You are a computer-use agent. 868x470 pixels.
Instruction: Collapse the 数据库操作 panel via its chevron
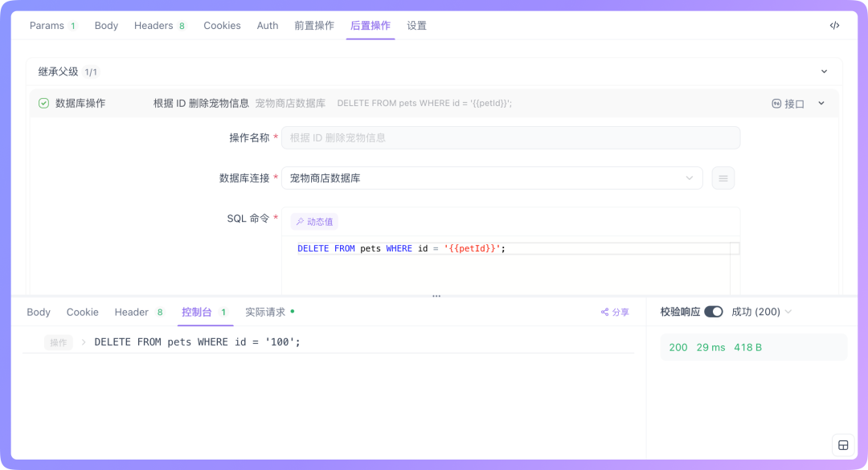tap(821, 103)
